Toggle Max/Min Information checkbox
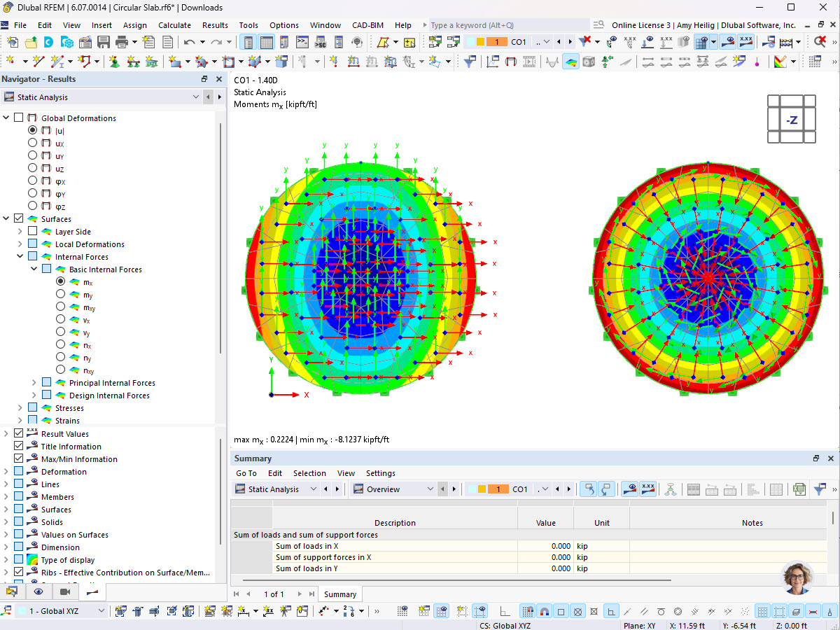The image size is (840, 630). click(x=19, y=458)
